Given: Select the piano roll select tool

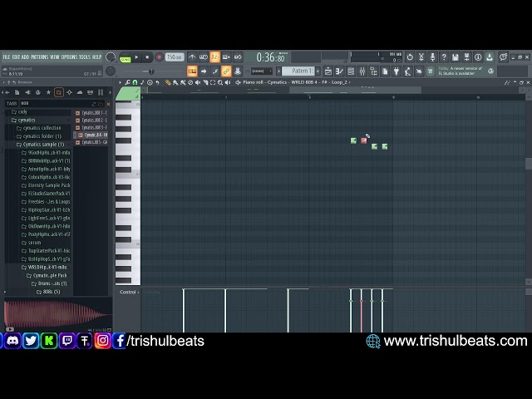Looking at the screenshot, I should (x=213, y=82).
